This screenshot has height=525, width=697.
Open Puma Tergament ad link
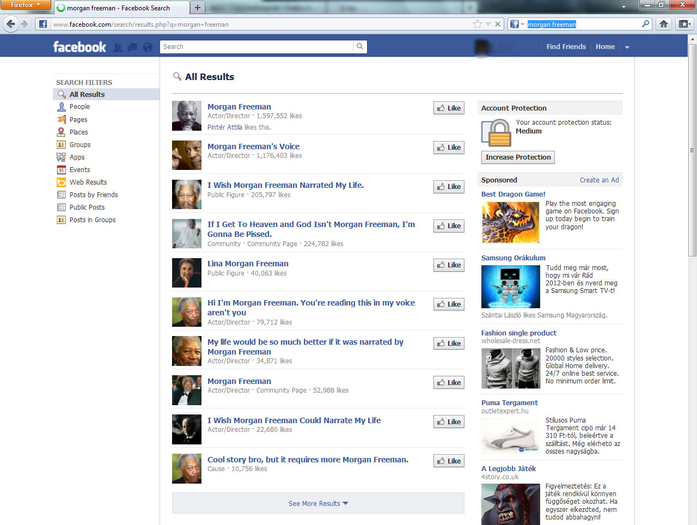509,403
